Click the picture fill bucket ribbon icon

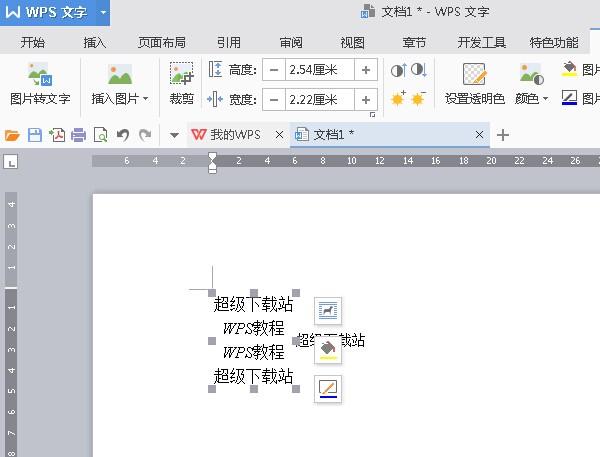point(569,69)
